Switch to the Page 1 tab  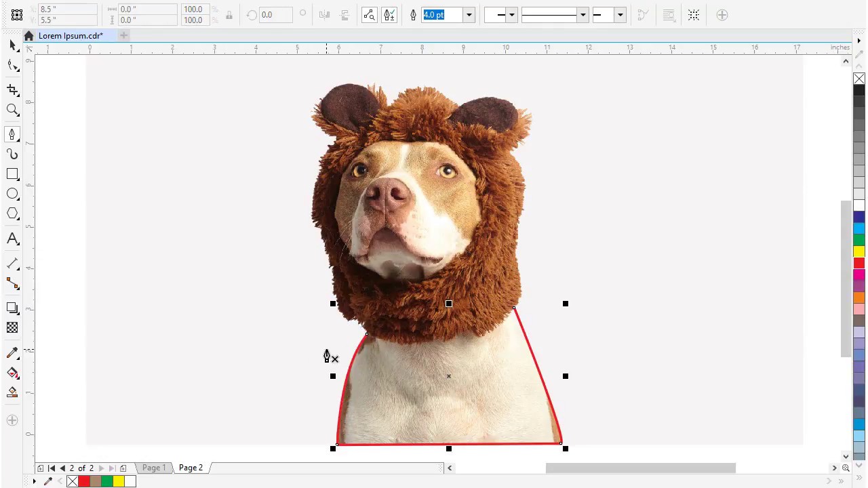(154, 468)
